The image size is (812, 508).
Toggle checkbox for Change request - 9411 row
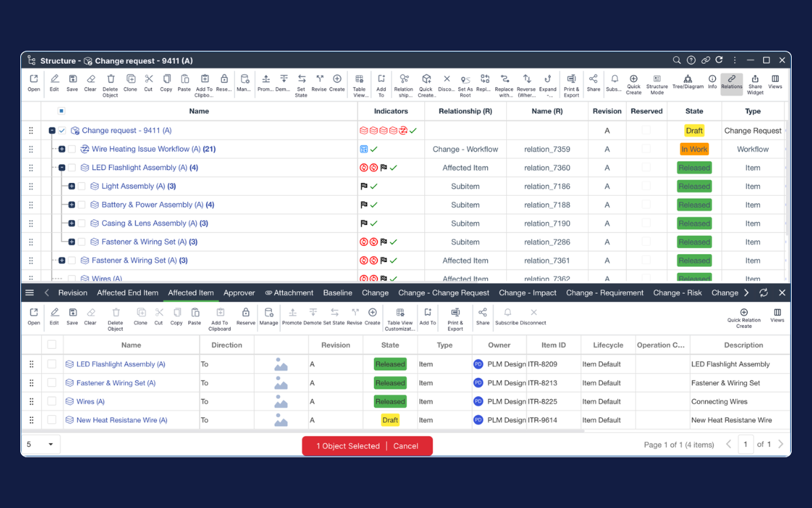pyautogui.click(x=62, y=131)
